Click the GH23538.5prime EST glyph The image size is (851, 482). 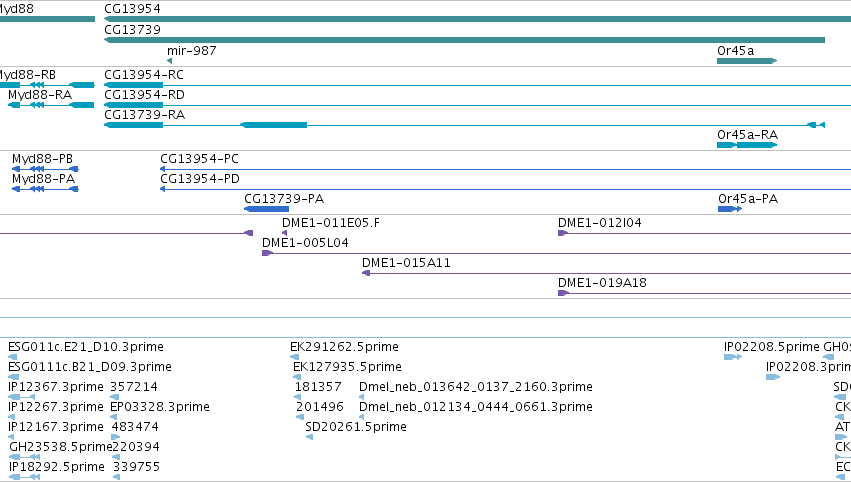point(24,457)
